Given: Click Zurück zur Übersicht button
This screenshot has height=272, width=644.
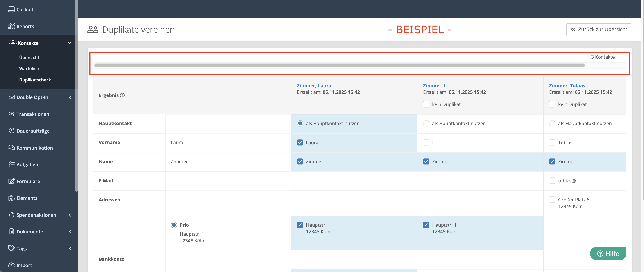Looking at the screenshot, I should point(599,29).
